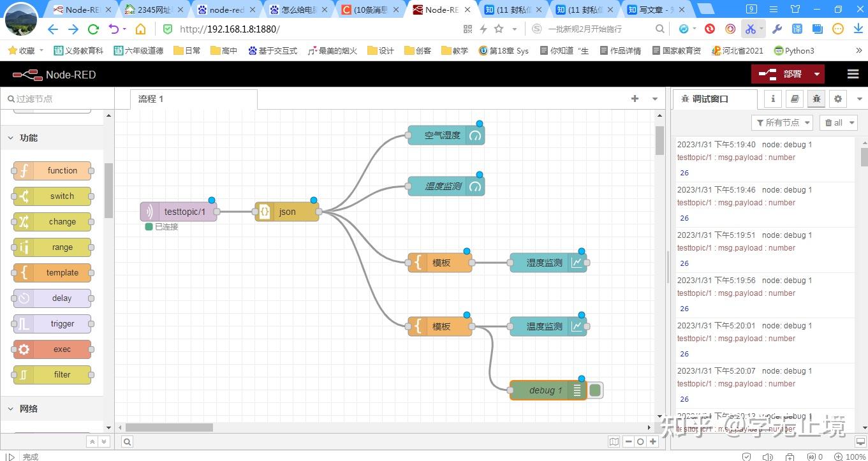
Task: Select the exec node in the palette
Action: (52, 349)
